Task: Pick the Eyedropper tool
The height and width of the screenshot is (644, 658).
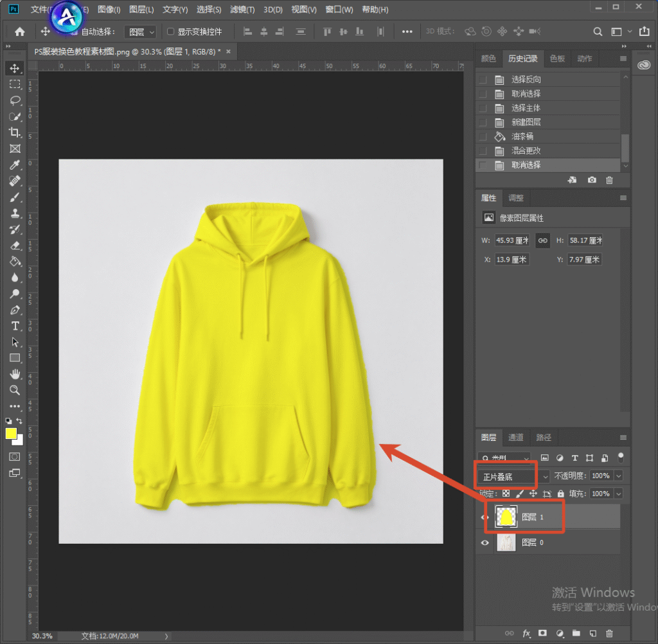Action: point(15,165)
